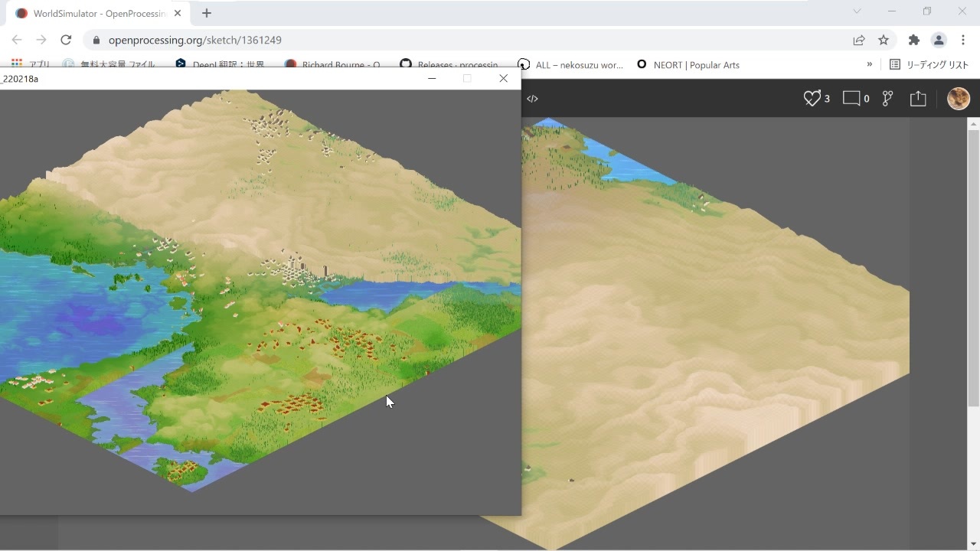Screen dimensions: 980x551
Task: Heart the WorldSimulator sketch
Action: click(812, 99)
